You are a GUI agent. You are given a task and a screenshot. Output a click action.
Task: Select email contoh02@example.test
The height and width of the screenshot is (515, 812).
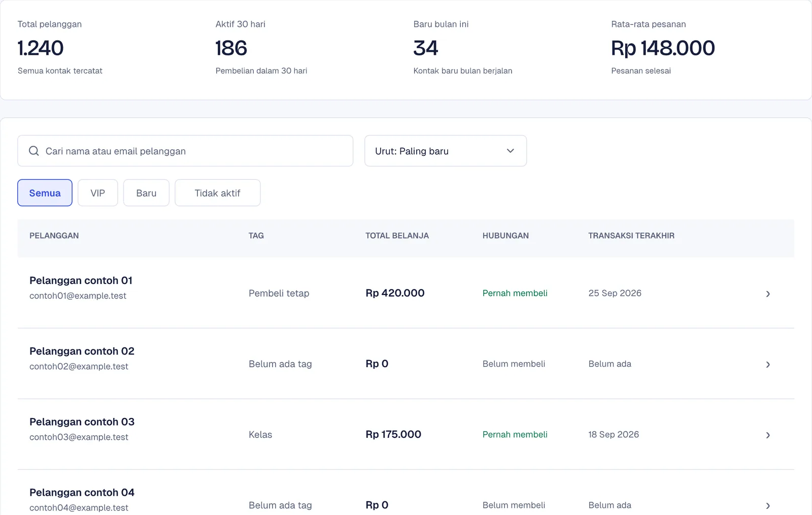pos(79,366)
